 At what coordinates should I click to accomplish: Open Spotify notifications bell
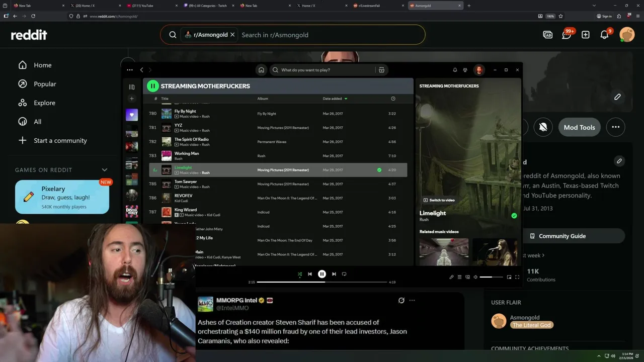tap(455, 70)
